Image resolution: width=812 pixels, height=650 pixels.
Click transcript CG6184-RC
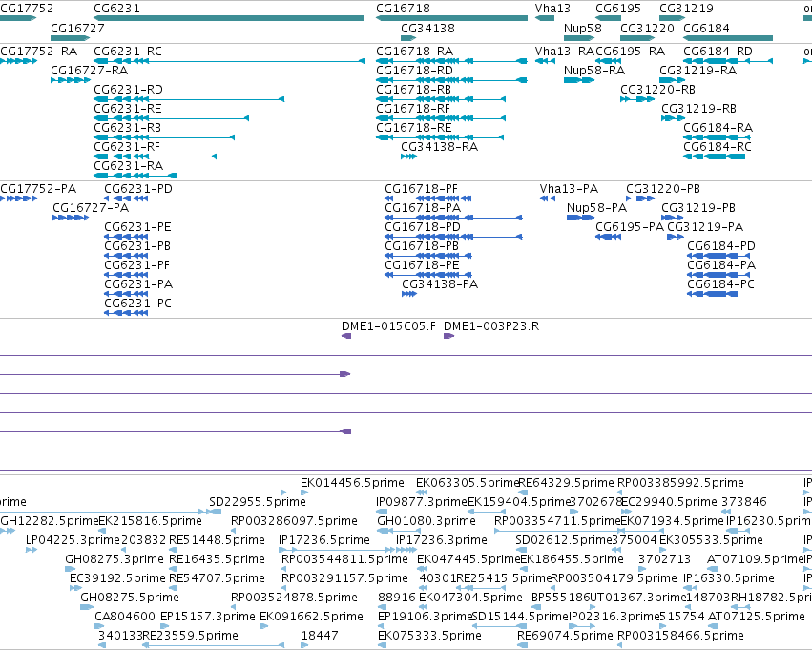click(718, 147)
